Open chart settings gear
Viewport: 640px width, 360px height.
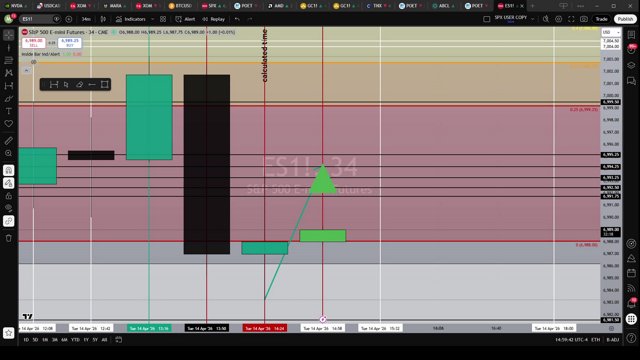558,19
